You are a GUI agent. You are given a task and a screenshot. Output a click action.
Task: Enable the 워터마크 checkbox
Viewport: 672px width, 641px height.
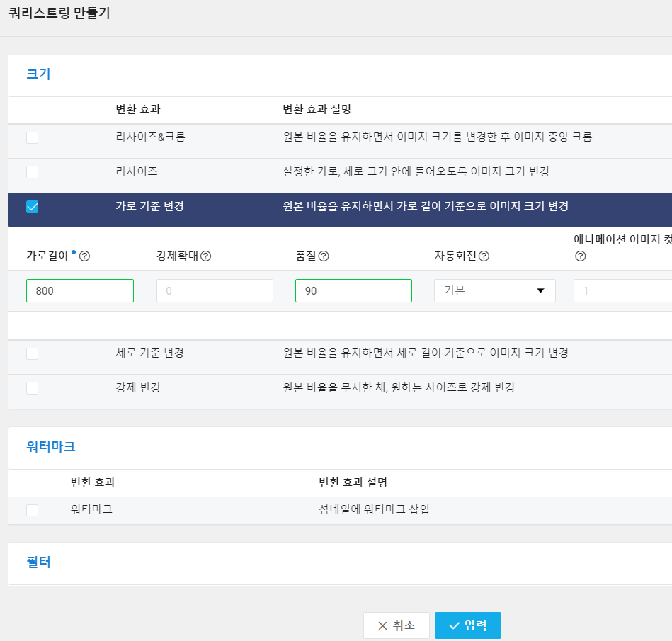click(32, 510)
